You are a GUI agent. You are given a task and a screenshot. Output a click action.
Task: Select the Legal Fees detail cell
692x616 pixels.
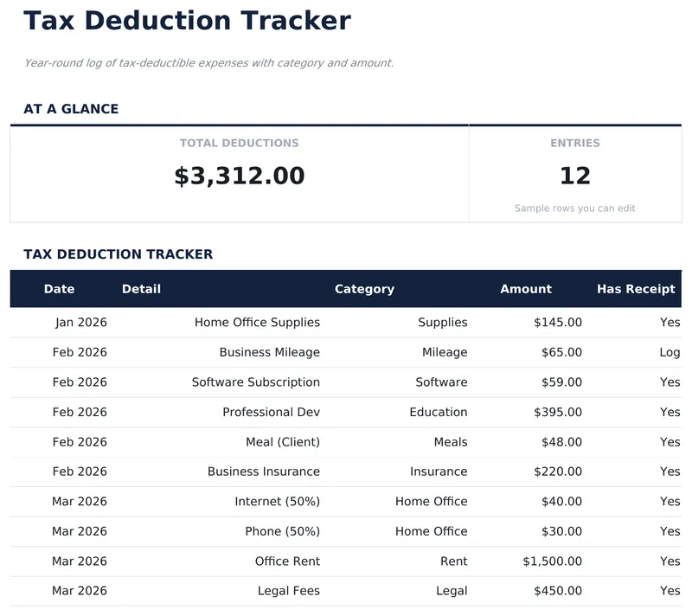(x=289, y=591)
